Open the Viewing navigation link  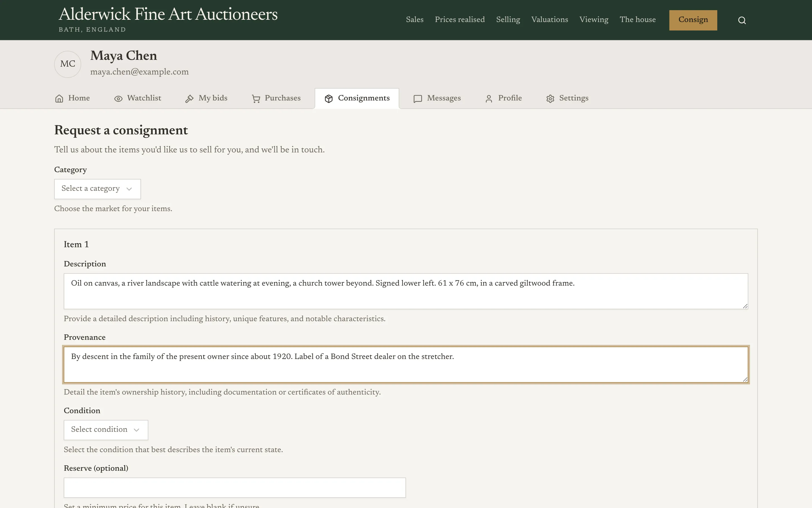593,19
